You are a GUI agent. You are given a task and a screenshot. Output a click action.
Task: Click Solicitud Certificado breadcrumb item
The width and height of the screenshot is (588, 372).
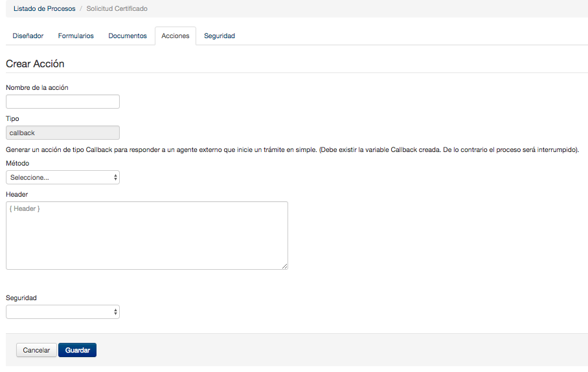coord(117,8)
